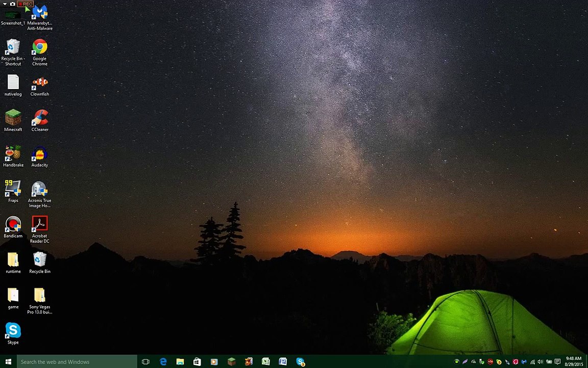Click the pen-and-tablet tray icon
The height and width of the screenshot is (368, 588).
[507, 362]
